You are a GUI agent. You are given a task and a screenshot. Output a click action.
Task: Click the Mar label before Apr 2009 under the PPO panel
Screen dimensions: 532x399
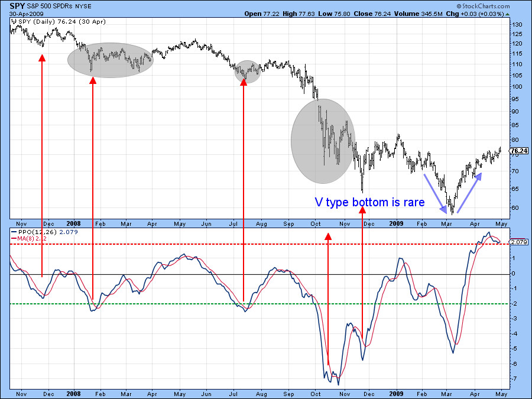(446, 394)
